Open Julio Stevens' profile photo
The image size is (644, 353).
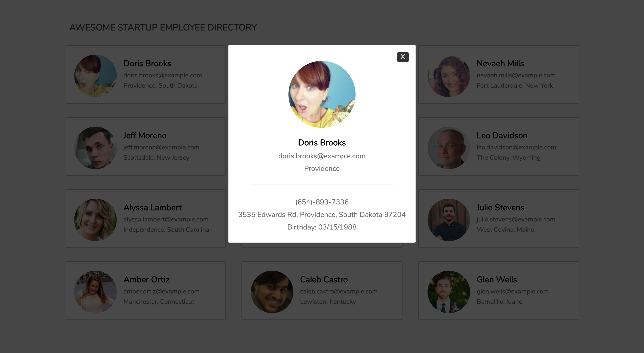pos(449,220)
